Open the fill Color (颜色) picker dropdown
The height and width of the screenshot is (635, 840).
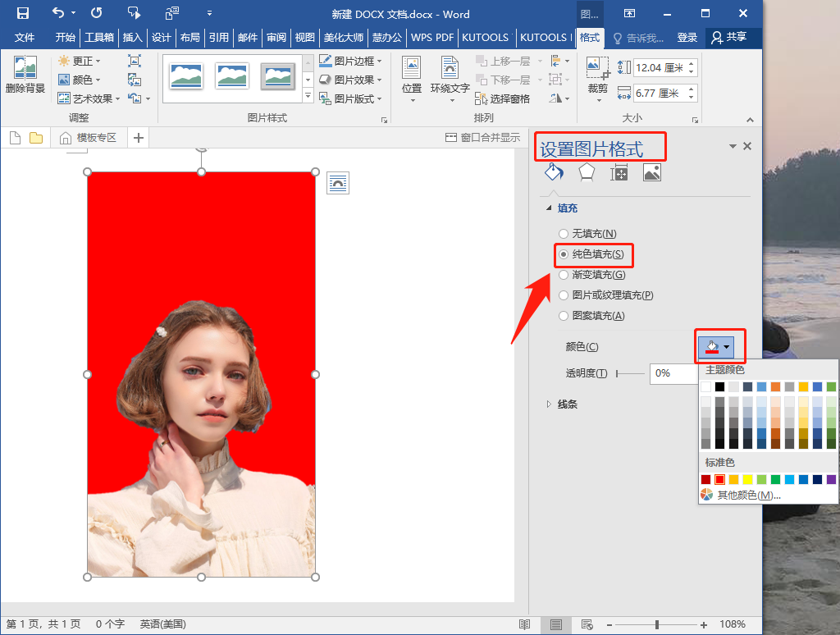click(717, 347)
